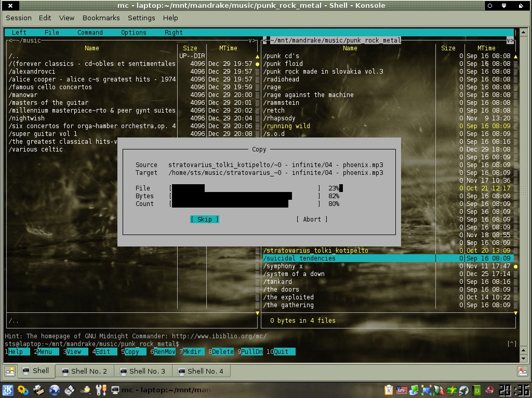Sort the left panel by the Name header
The image size is (532, 398).
point(91,48)
